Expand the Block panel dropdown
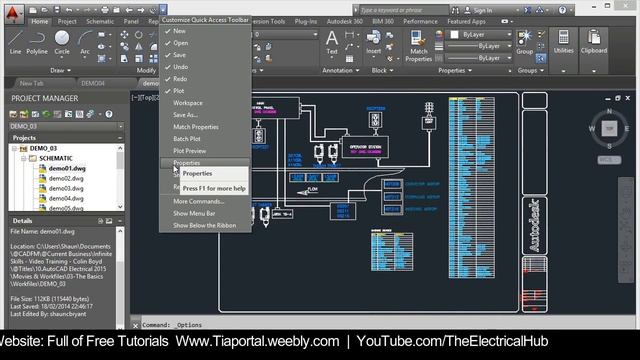 point(382,70)
